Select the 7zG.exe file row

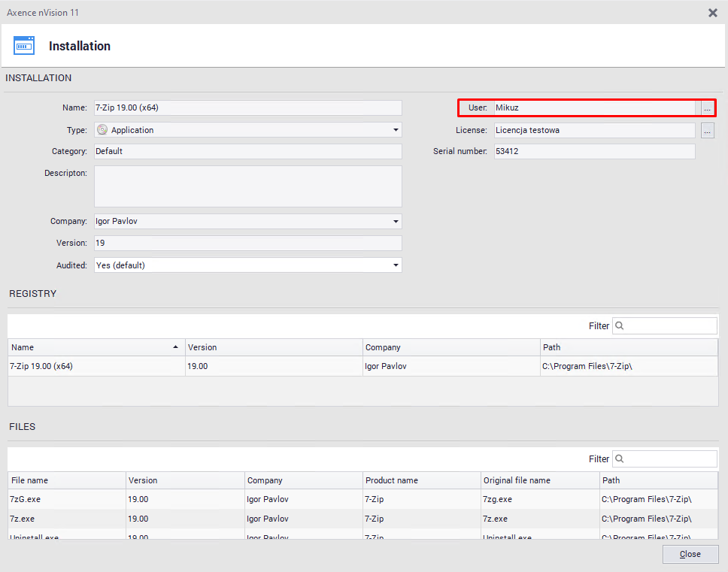(x=66, y=499)
